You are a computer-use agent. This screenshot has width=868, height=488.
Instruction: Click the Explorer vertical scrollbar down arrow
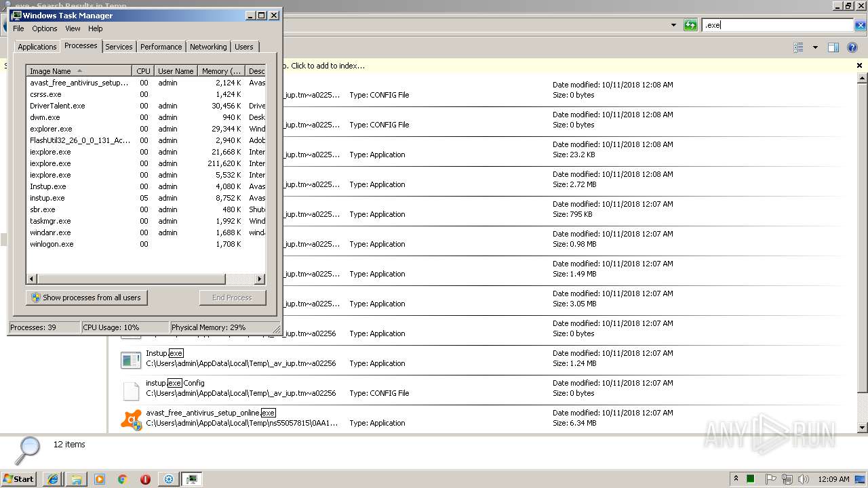863,428
